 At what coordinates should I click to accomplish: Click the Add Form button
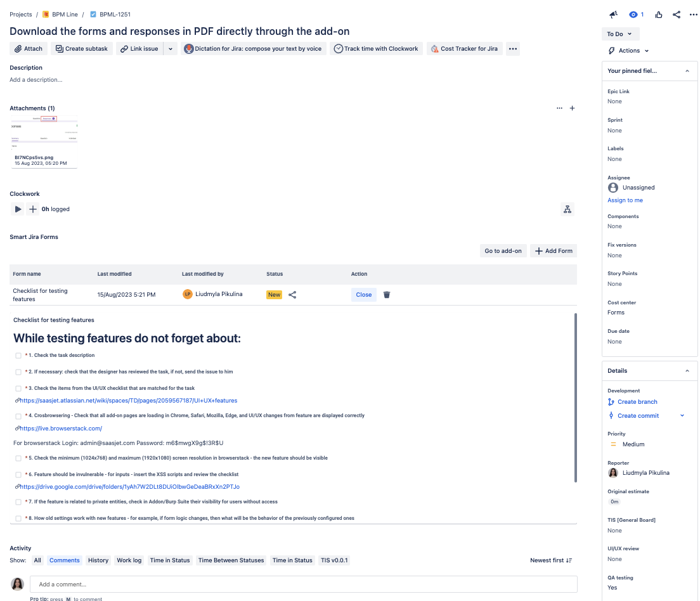(x=554, y=251)
